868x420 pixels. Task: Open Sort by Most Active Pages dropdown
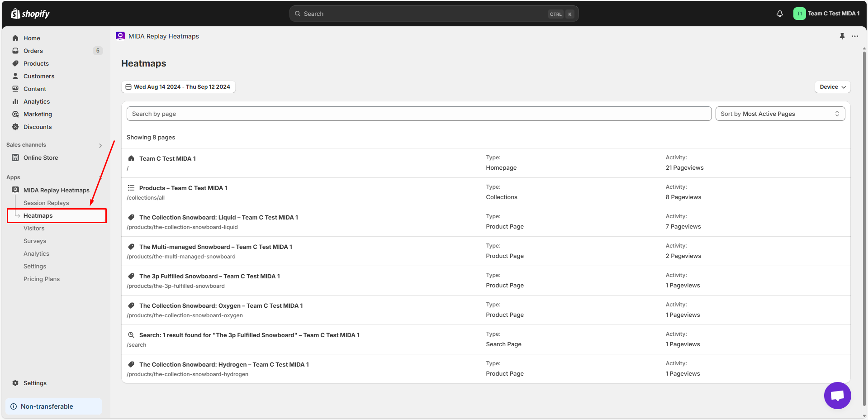(780, 114)
